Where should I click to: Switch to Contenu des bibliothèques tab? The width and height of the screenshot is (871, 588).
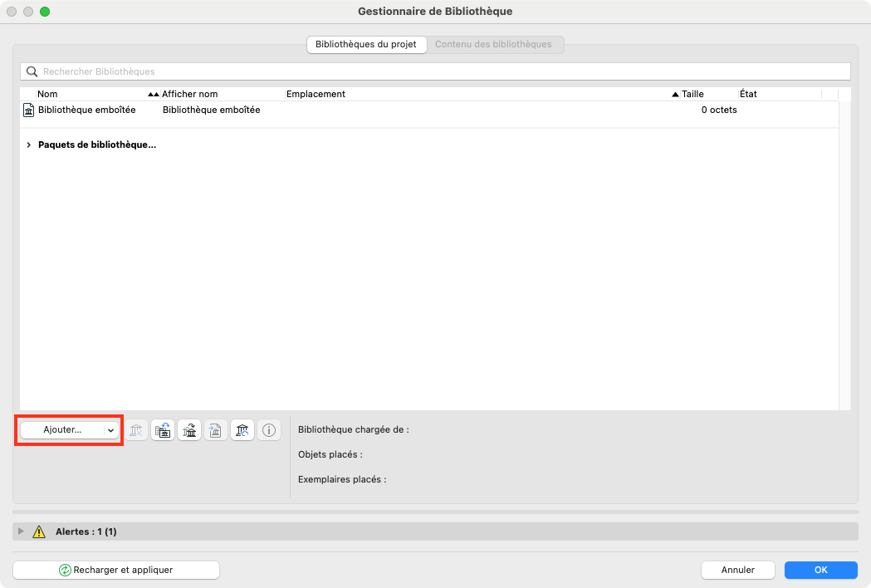point(493,45)
